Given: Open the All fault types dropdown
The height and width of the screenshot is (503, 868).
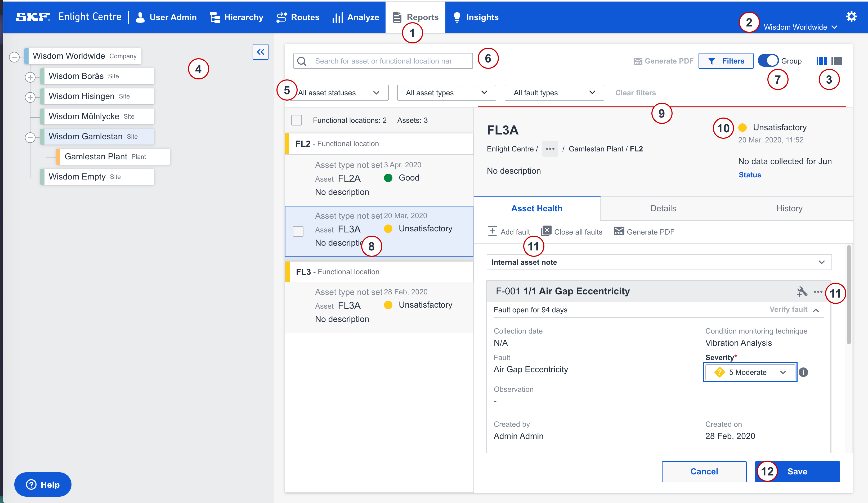Looking at the screenshot, I should 554,93.
